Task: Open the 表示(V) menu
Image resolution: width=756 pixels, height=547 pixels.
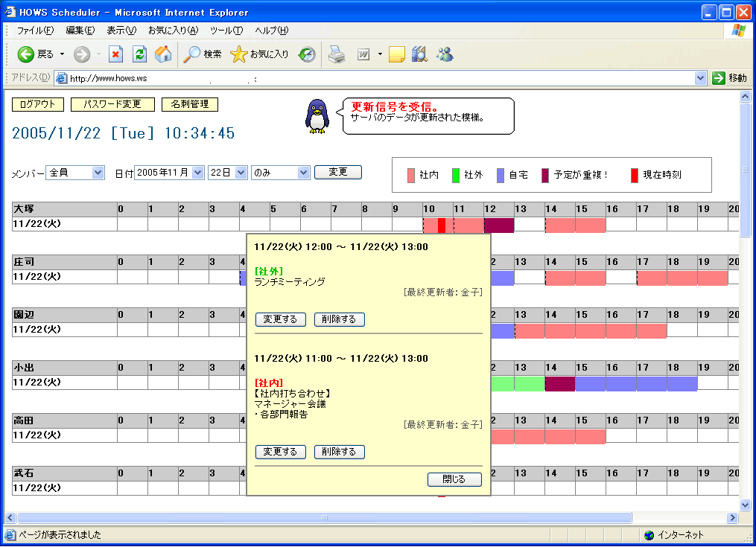Action: [x=121, y=31]
